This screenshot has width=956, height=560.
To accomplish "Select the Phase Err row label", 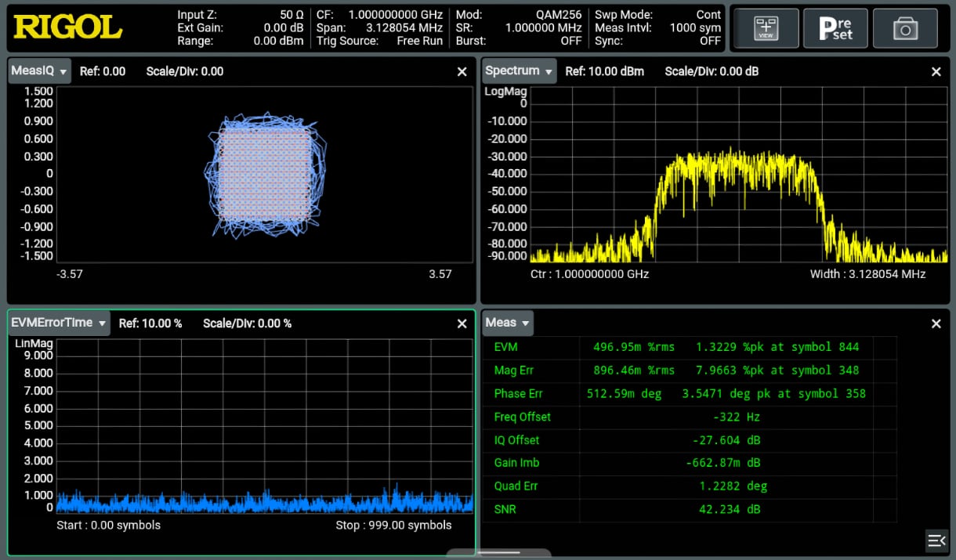I will click(519, 394).
